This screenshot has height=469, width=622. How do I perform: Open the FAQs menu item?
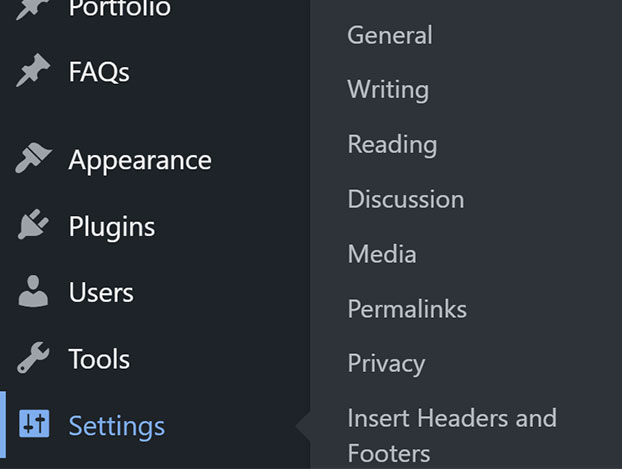[x=99, y=72]
